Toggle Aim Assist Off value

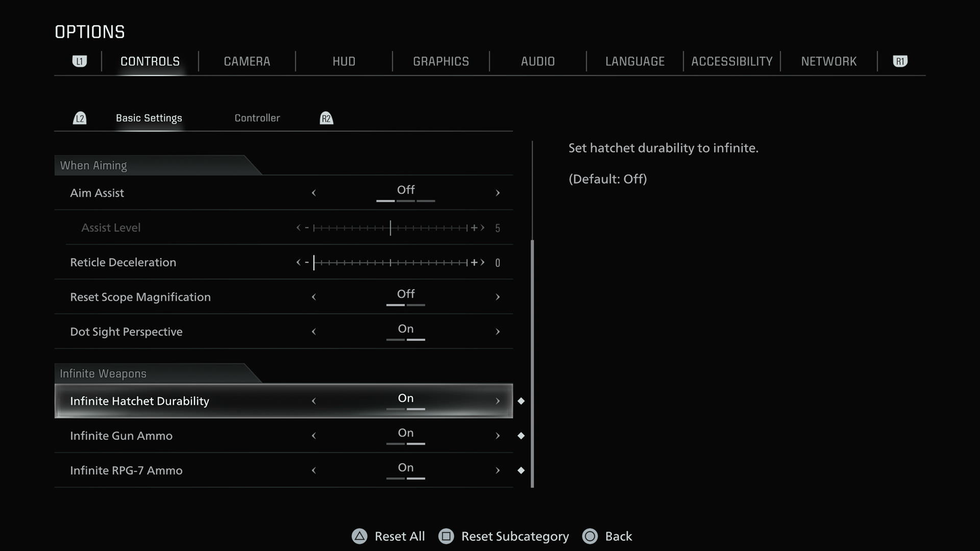tap(406, 190)
